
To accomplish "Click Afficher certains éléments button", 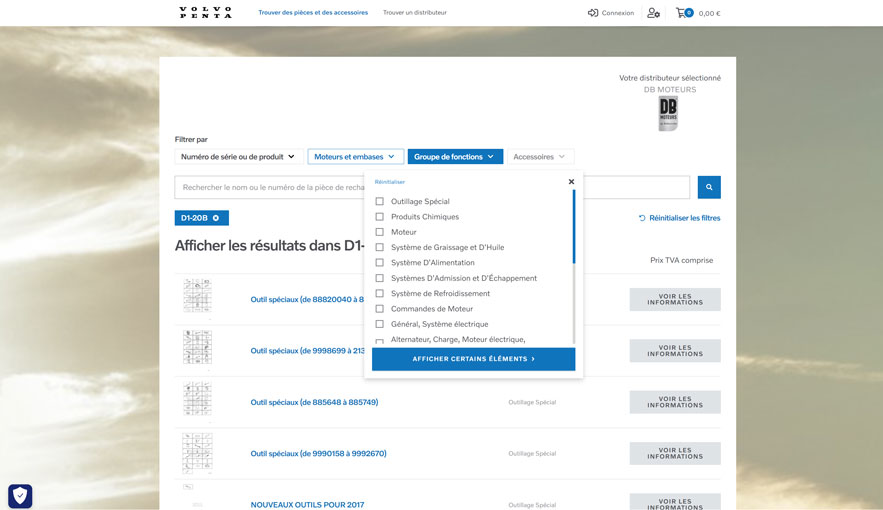I will (x=473, y=359).
